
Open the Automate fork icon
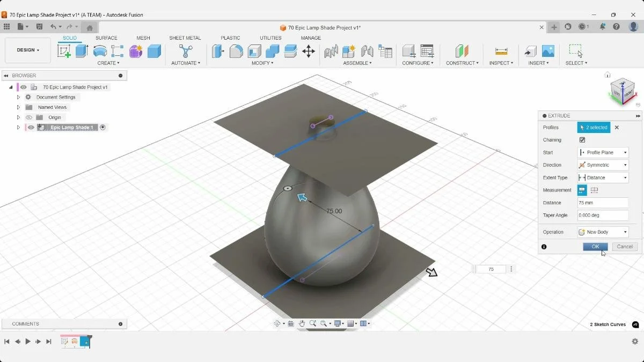tap(186, 51)
